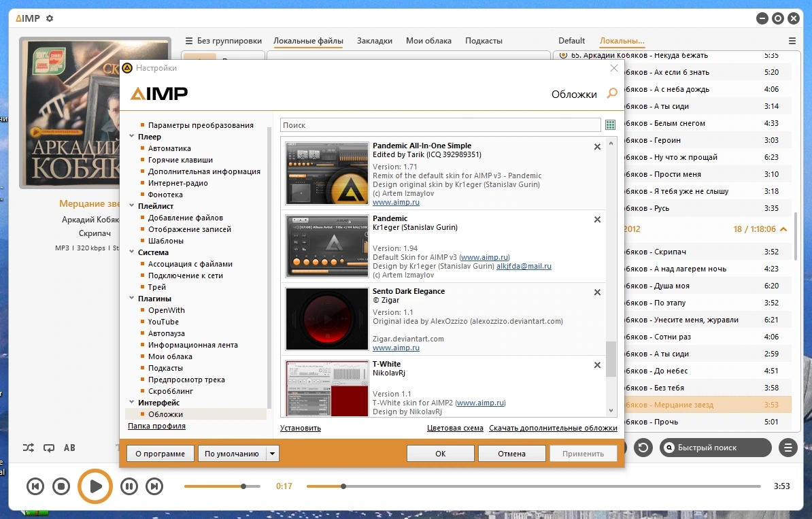
Task: Switch skin list to grid view icon
Action: pos(610,125)
